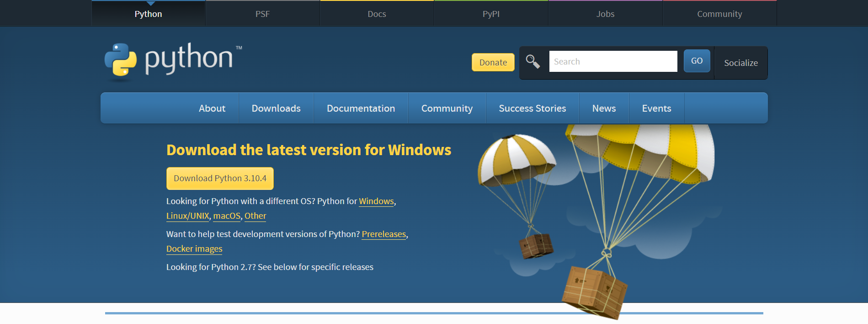868x324 pixels.
Task: Follow the macOS link
Action: point(227,216)
